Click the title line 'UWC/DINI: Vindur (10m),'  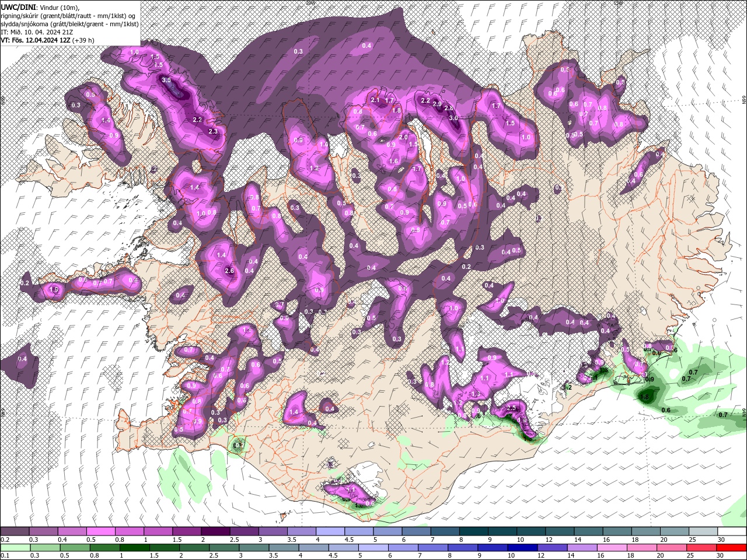(x=39, y=6)
